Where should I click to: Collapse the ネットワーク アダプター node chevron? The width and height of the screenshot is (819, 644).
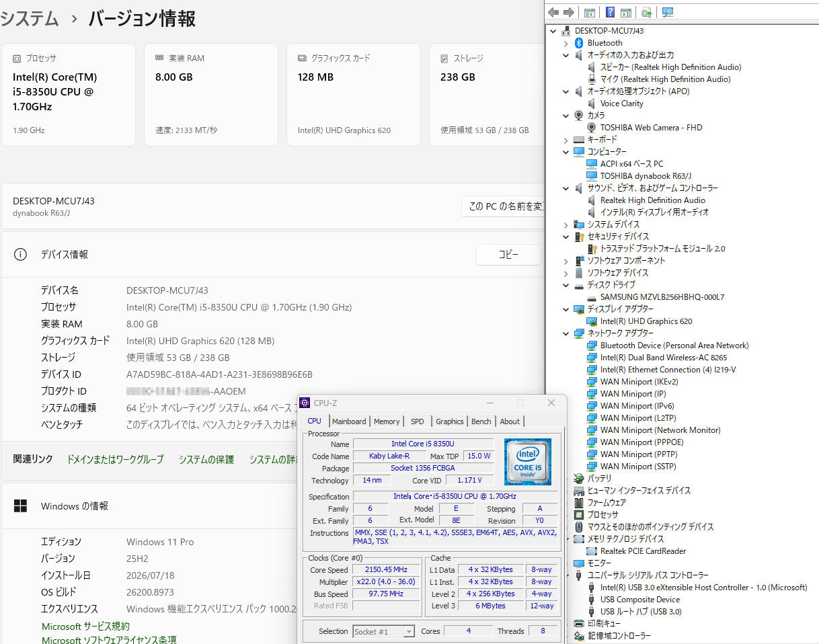(566, 333)
